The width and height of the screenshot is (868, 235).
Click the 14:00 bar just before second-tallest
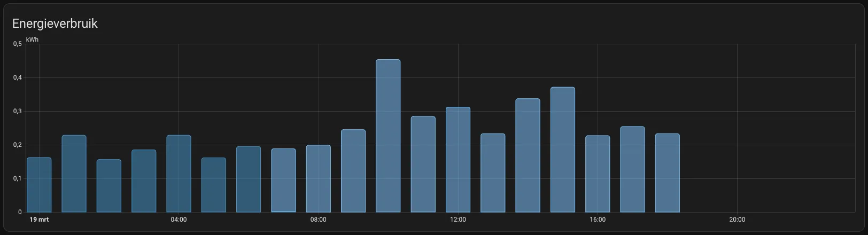[x=528, y=155]
